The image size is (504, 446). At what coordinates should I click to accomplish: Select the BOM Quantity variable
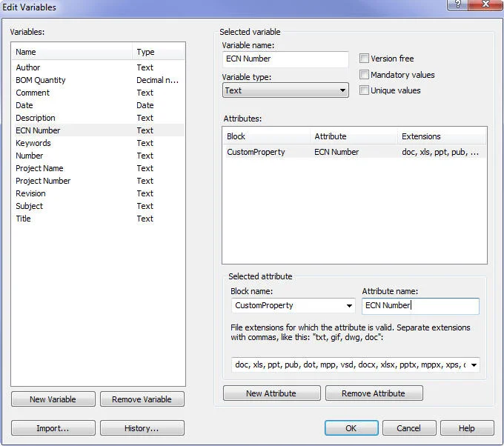(x=41, y=80)
